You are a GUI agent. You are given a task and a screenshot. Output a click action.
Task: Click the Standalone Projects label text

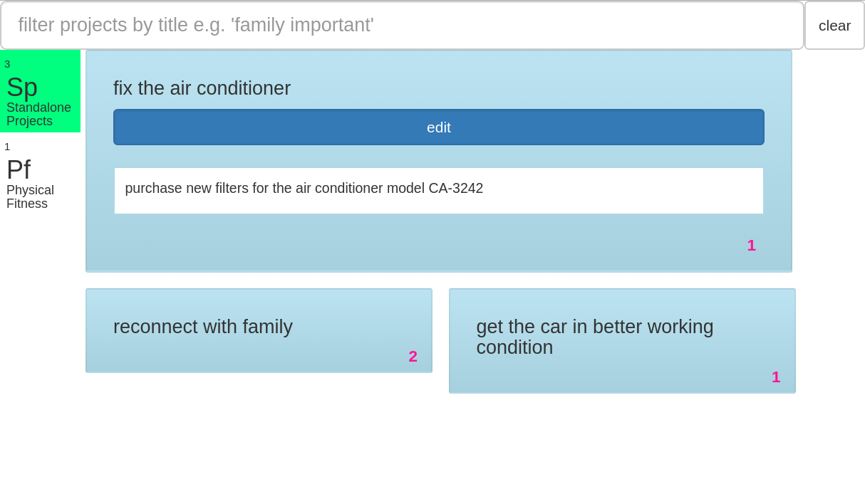(38, 115)
